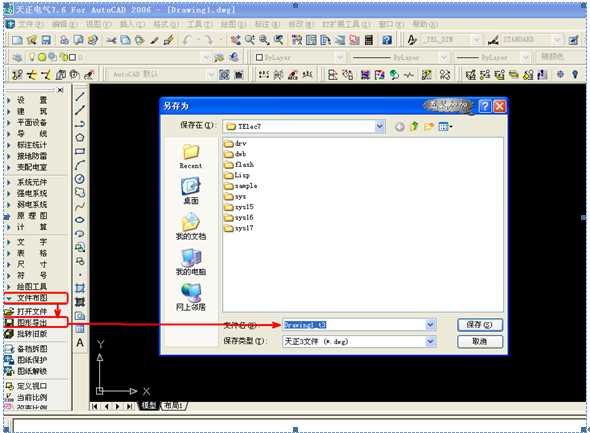
Task: Click the Match Properties brush icon
Action: pos(169,40)
